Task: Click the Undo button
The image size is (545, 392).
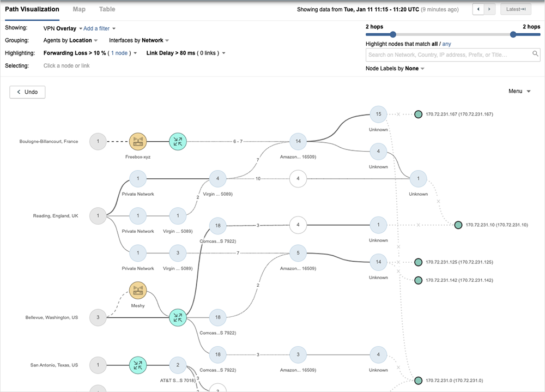Action: coord(27,92)
